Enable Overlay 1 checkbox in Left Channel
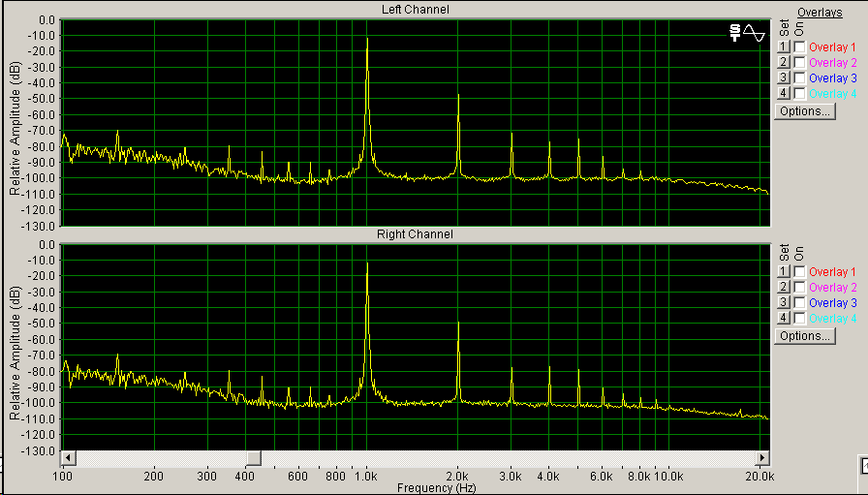The width and height of the screenshot is (868, 495). [799, 47]
